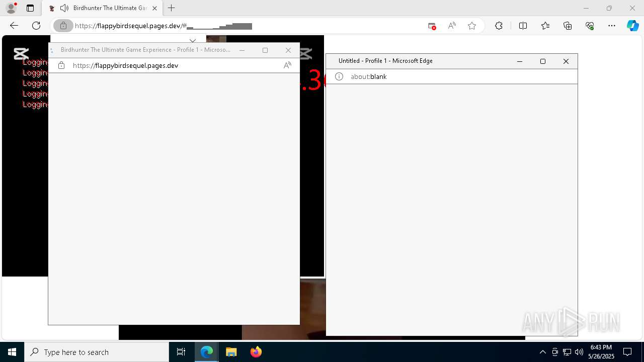View site information lock icon in main window
The width and height of the screenshot is (644, 362).
point(63,26)
